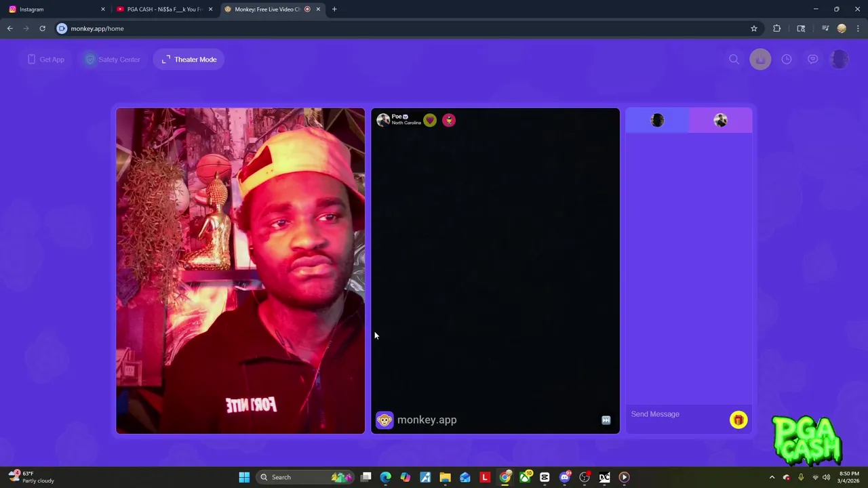Skip to the next match

coord(606,420)
